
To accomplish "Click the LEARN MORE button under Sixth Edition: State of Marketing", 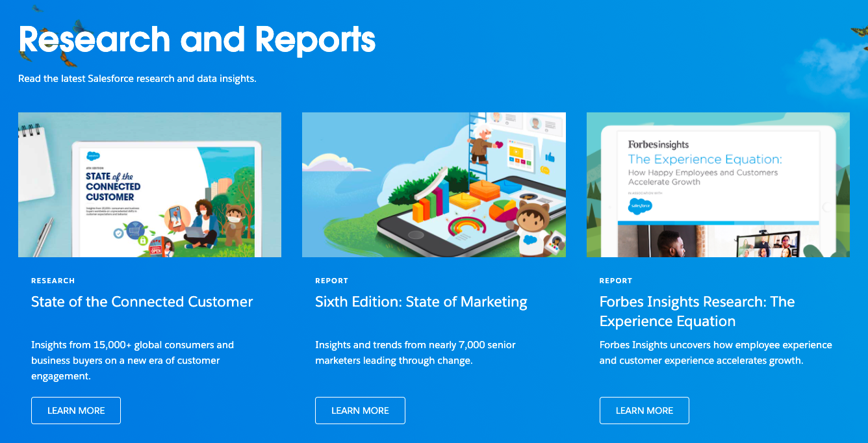I will coord(360,410).
